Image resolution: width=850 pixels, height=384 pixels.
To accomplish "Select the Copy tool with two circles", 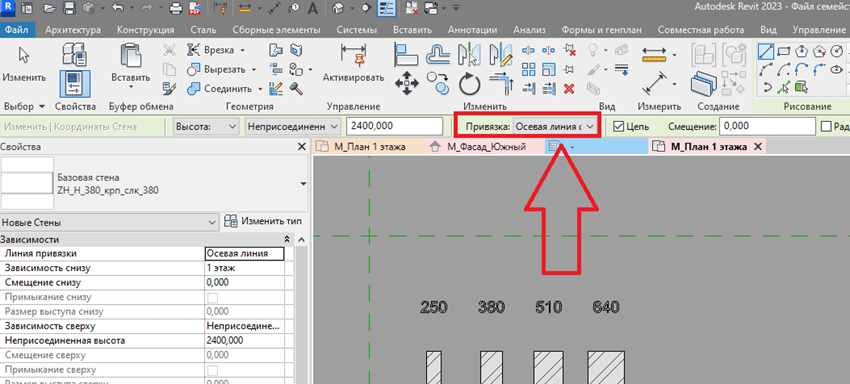I will point(437,84).
